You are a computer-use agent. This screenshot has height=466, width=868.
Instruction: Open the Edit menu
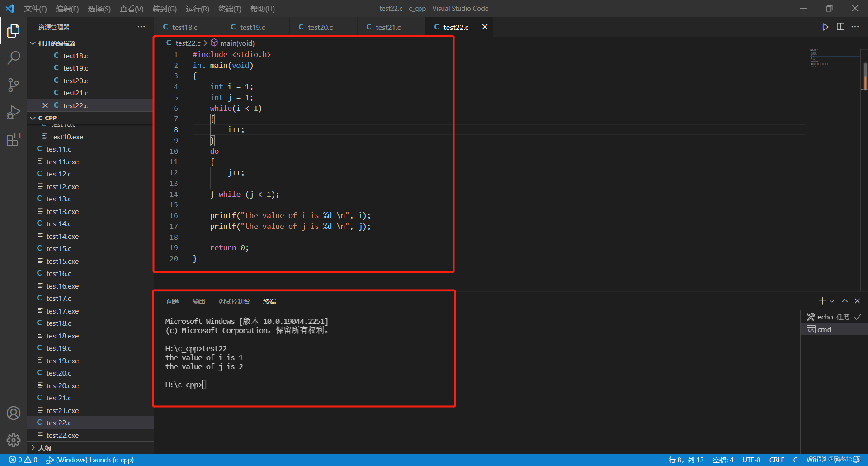67,9
